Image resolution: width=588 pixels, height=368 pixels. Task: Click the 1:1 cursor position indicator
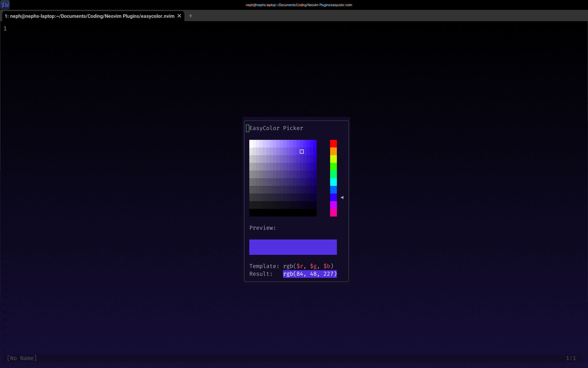(x=571, y=358)
